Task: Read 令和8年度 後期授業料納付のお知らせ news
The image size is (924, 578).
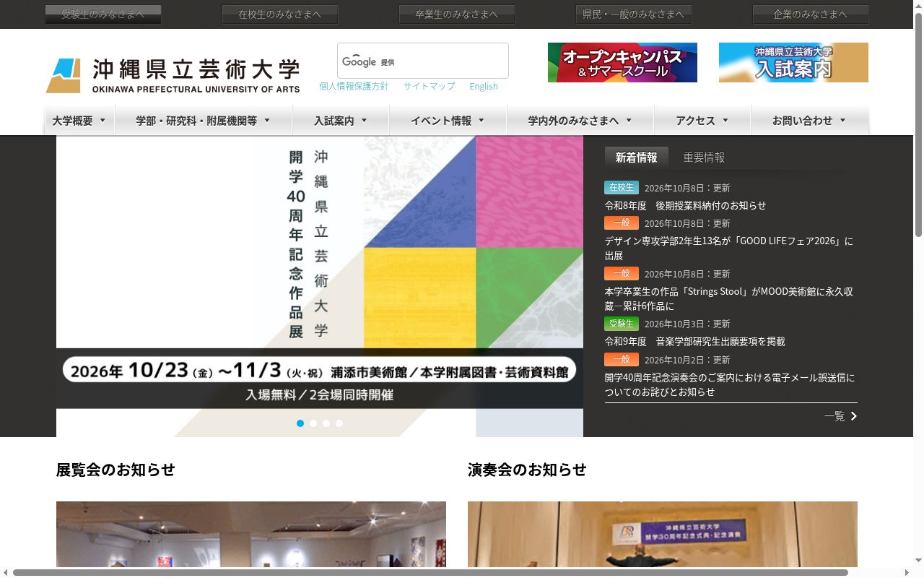Action: (685, 205)
